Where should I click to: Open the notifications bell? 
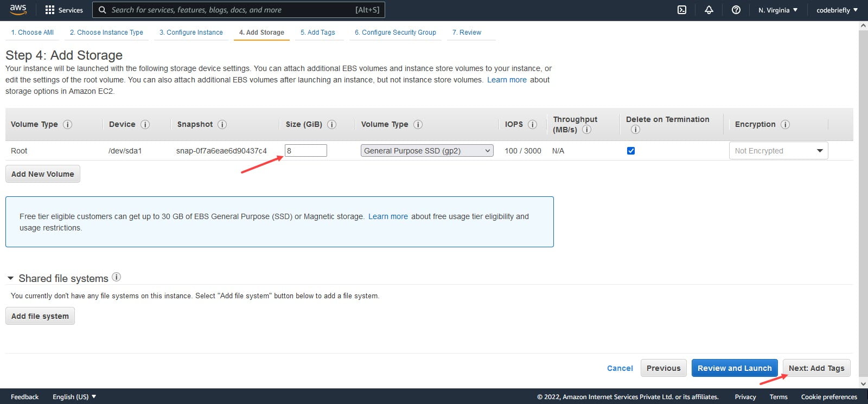pyautogui.click(x=709, y=10)
